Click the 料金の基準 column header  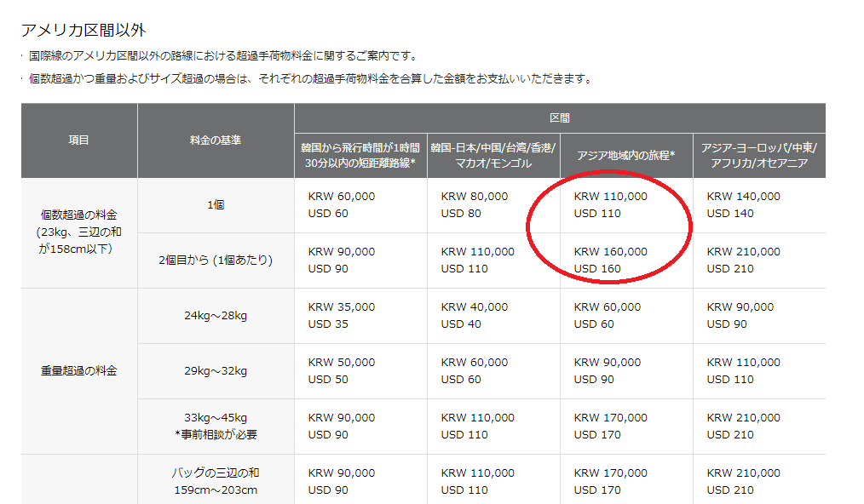tap(216, 140)
